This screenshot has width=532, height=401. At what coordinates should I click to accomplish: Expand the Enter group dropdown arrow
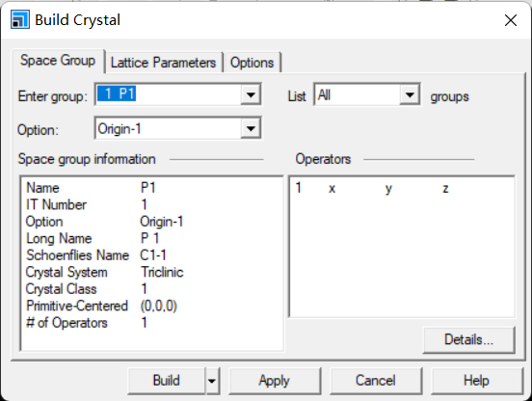tap(251, 94)
